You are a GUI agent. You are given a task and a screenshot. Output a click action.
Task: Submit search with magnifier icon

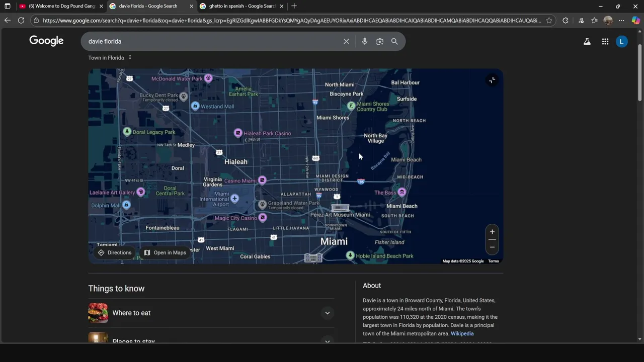[394, 41]
